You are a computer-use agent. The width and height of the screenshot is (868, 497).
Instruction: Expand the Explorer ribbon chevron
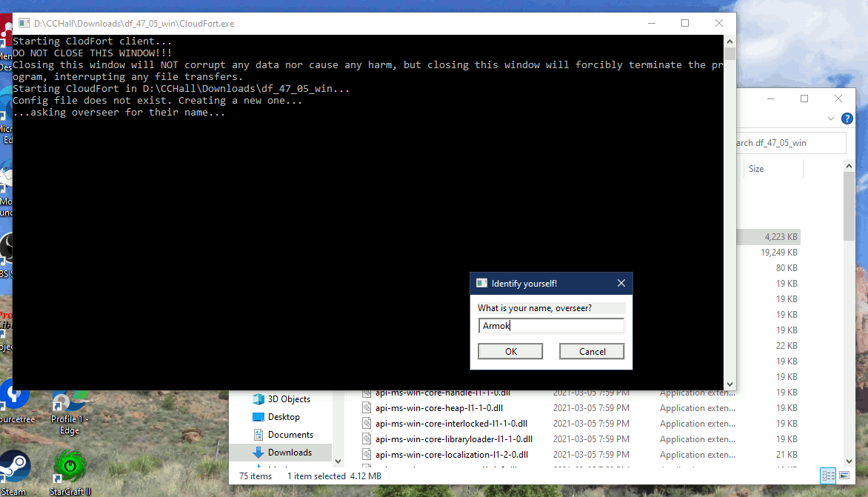coord(831,119)
